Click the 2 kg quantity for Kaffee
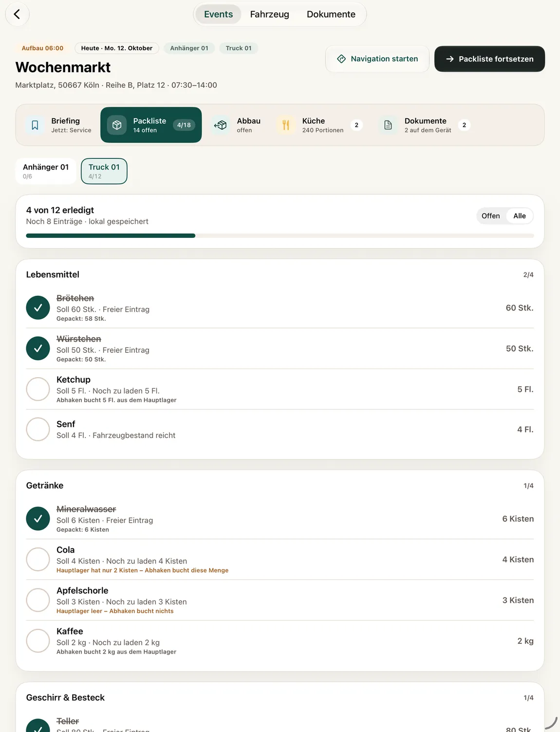The height and width of the screenshot is (732, 560). (525, 641)
